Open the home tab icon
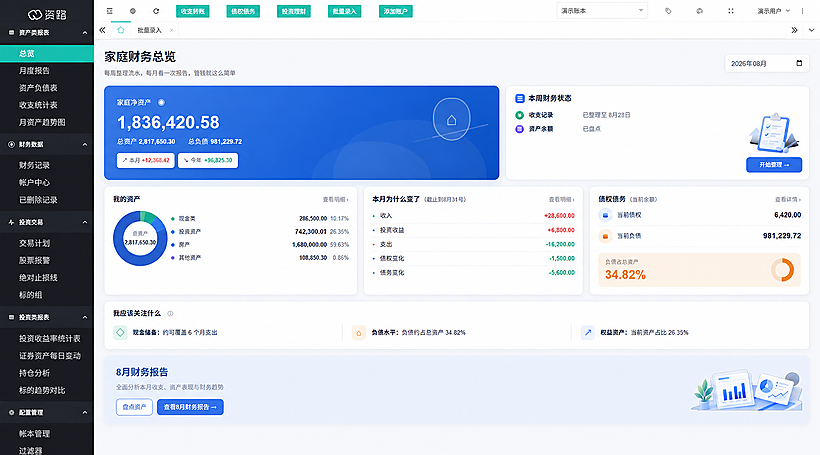This screenshot has height=455, width=820. (x=121, y=30)
